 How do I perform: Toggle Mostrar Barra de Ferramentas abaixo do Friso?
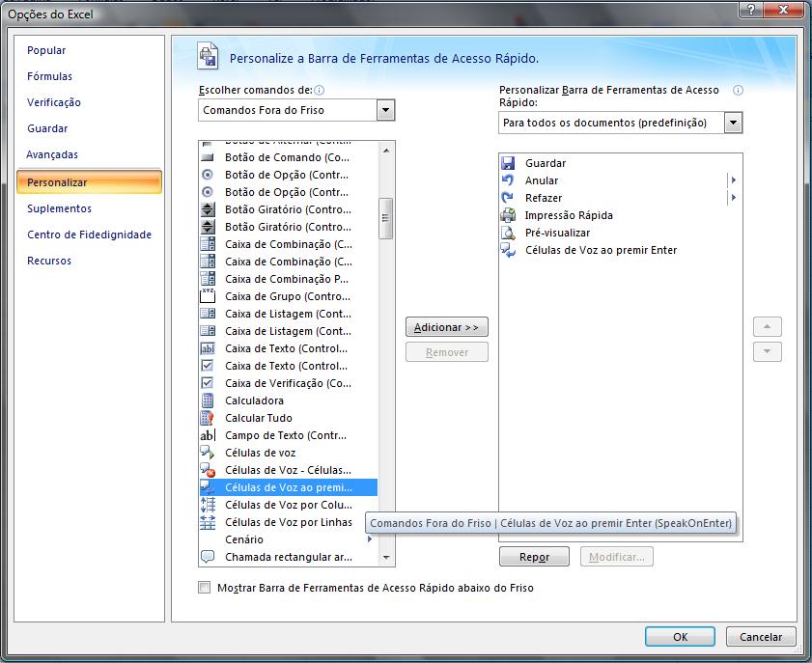[x=205, y=588]
